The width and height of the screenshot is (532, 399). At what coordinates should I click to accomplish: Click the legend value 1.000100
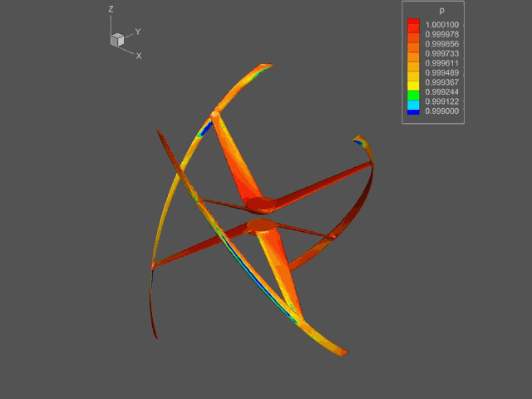(441, 25)
